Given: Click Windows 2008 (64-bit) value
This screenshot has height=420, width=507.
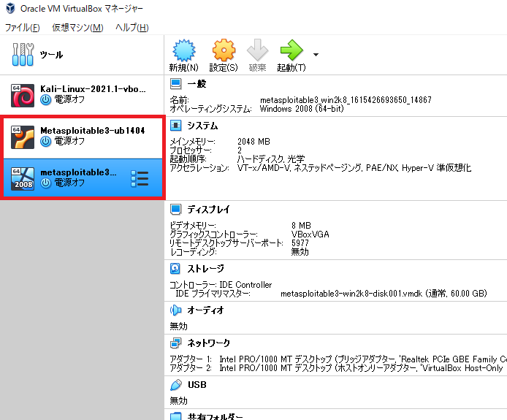Looking at the screenshot, I should point(302,109).
